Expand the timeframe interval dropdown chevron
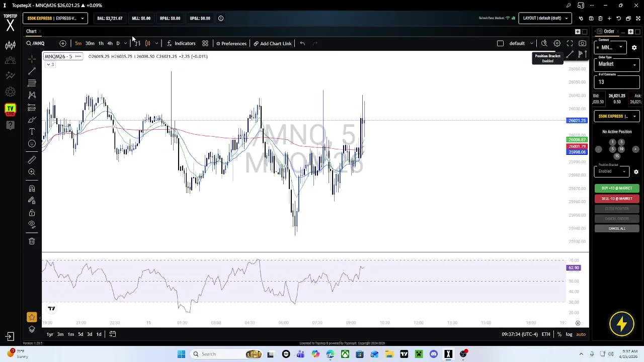Image resolution: width=644 pixels, height=362 pixels. [125, 43]
